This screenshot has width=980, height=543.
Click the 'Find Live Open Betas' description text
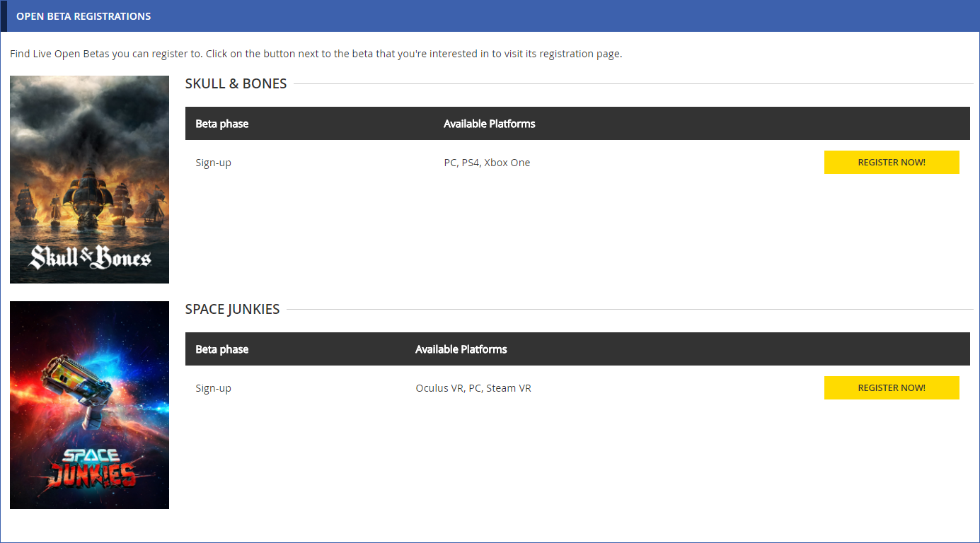(316, 54)
